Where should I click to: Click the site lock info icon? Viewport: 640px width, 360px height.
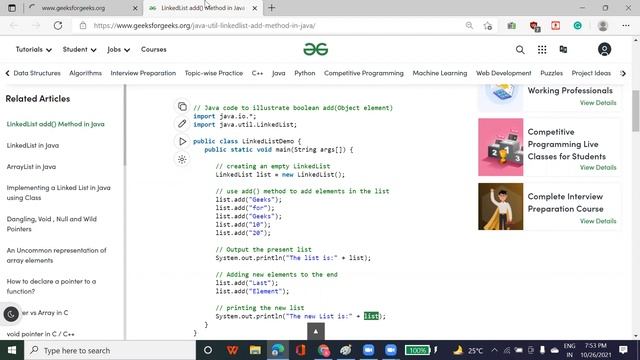[x=83, y=25]
